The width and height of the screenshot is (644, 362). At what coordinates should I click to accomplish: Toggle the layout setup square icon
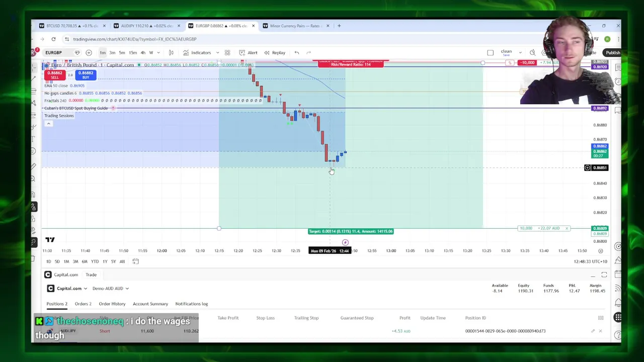click(x=490, y=52)
